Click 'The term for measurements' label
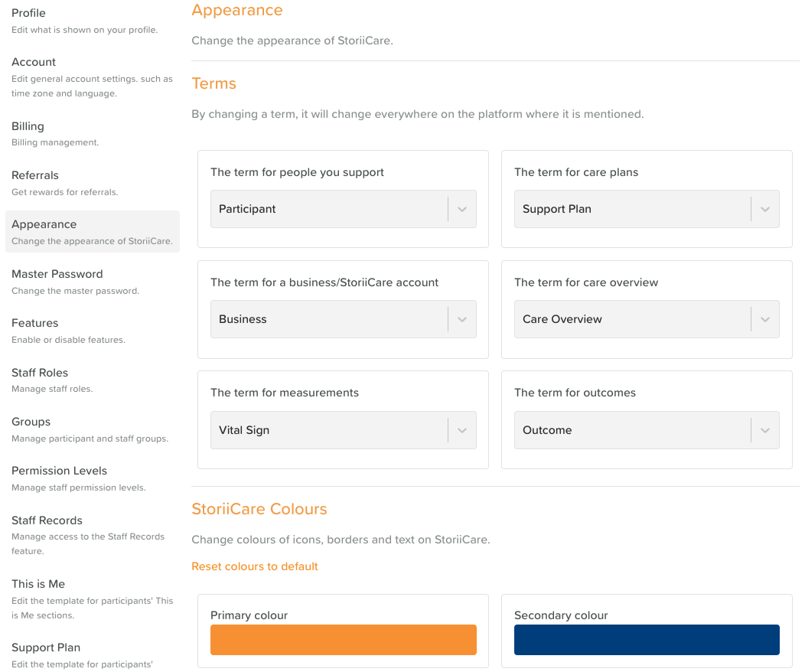The width and height of the screenshot is (805, 672). (x=285, y=393)
